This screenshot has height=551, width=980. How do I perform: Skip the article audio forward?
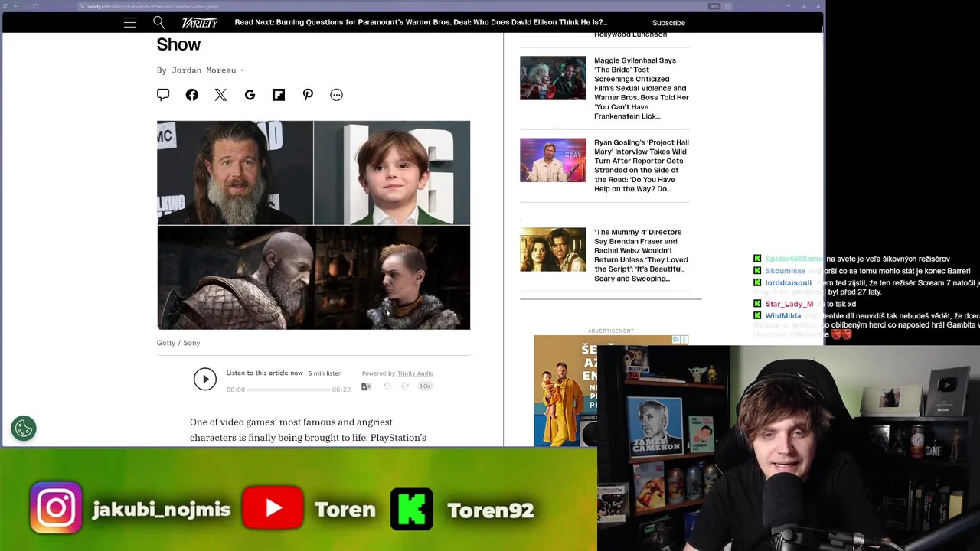[x=405, y=386]
